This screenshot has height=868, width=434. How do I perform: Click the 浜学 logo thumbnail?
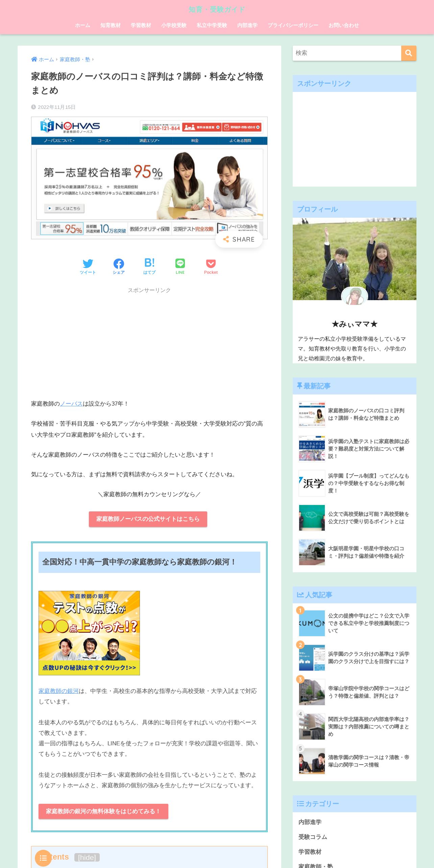coord(312,483)
